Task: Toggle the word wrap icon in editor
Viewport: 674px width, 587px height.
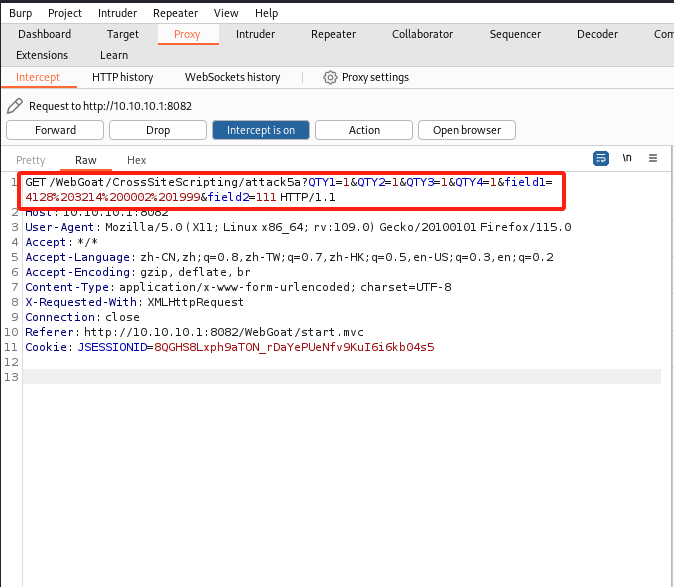Action: pos(600,159)
